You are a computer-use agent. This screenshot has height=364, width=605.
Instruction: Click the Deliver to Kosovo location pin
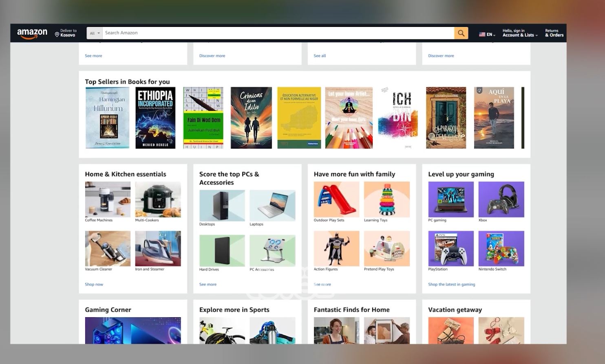pyautogui.click(x=57, y=35)
